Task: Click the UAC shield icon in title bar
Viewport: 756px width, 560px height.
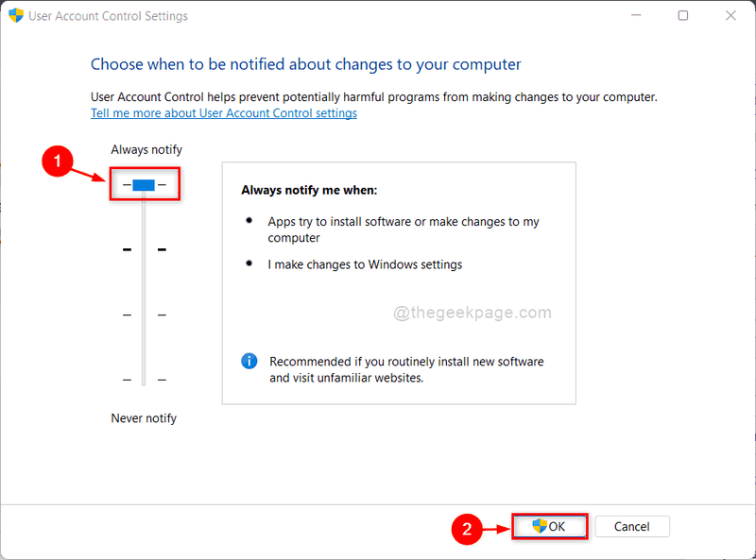Action: pyautogui.click(x=16, y=15)
